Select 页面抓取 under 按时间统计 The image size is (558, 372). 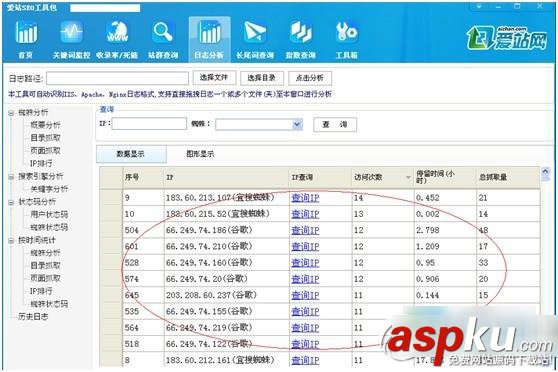45,278
